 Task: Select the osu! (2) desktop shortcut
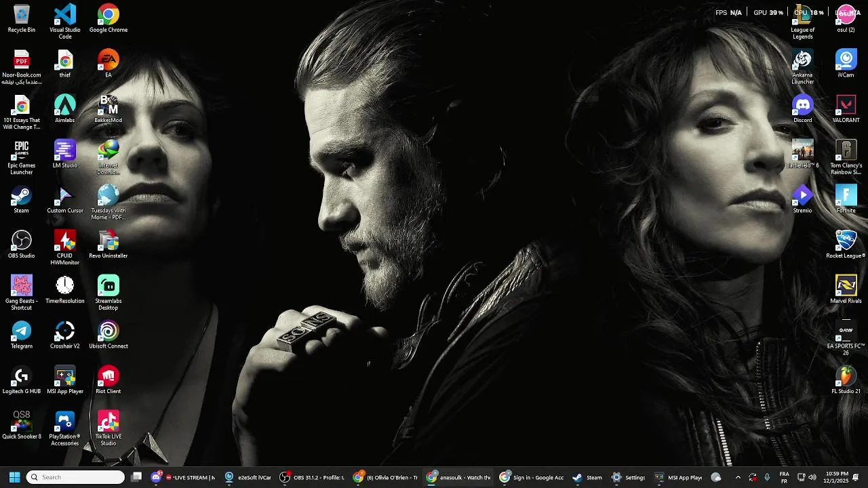click(x=846, y=18)
